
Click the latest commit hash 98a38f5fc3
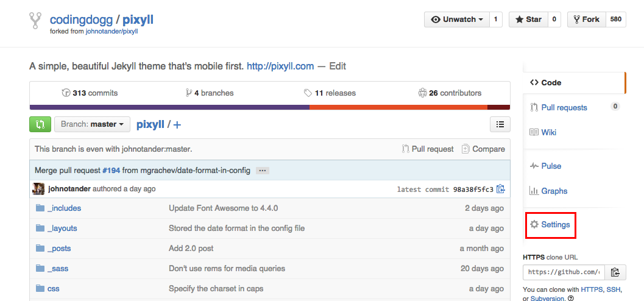point(473,189)
